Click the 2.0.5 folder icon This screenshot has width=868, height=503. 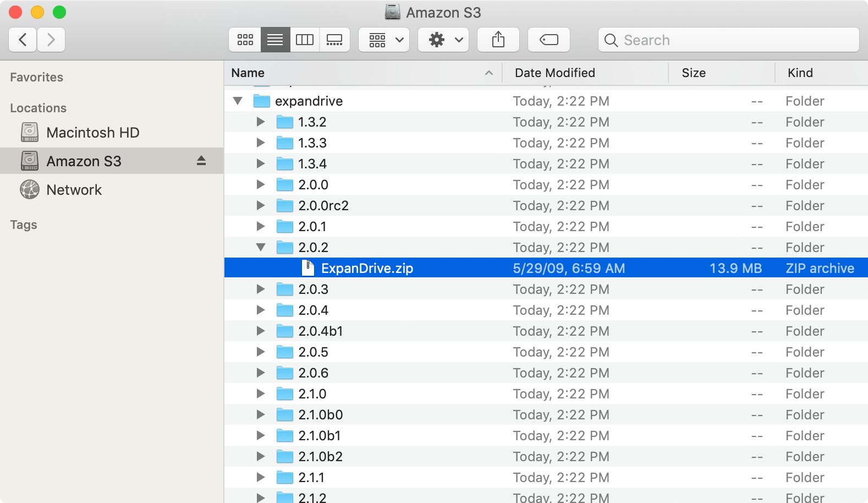[284, 352]
